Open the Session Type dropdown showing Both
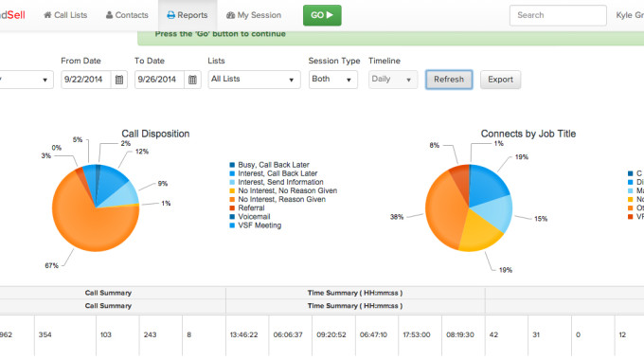The image size is (644, 360). (x=333, y=80)
